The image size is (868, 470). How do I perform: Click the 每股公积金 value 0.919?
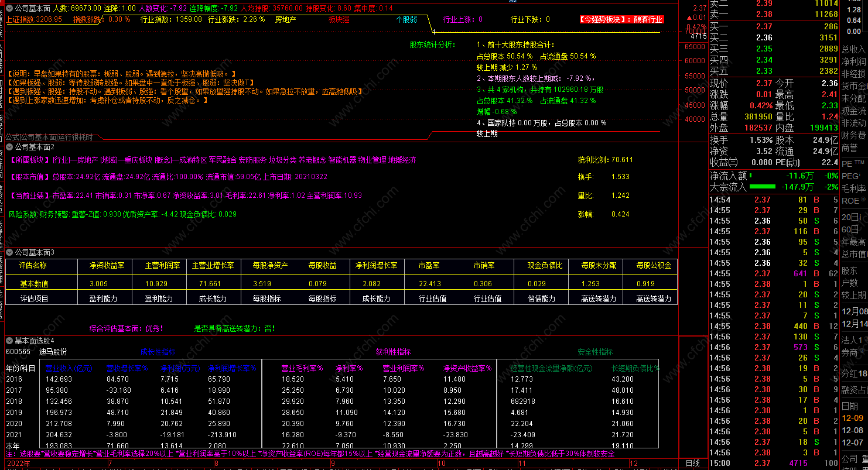[x=645, y=284]
